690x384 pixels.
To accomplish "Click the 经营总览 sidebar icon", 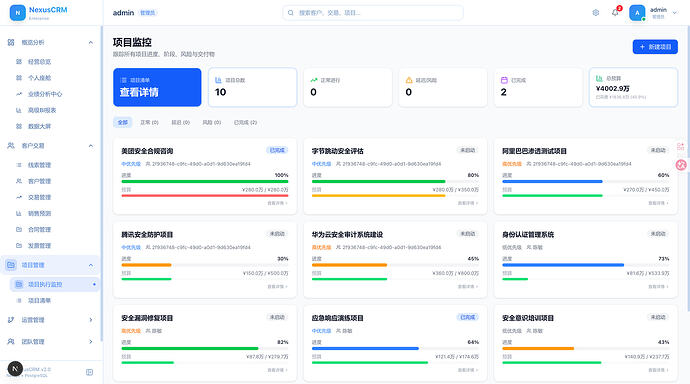I will click(19, 62).
